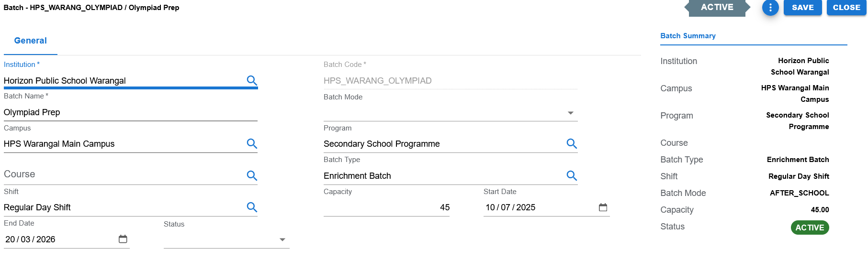The image size is (868, 271).
Task: Open Shift lookup magnifier icon
Action: (x=252, y=207)
